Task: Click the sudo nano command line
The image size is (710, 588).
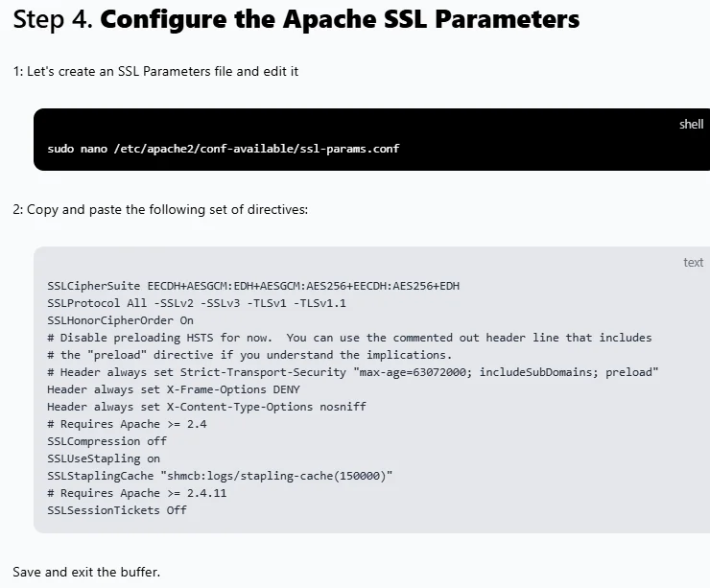Action: click(x=224, y=149)
